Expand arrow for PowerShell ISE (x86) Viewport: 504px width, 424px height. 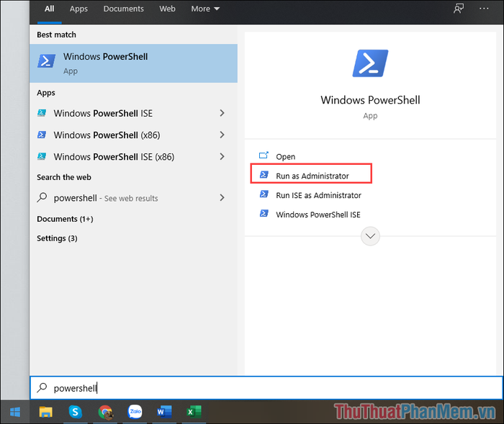[x=222, y=157]
